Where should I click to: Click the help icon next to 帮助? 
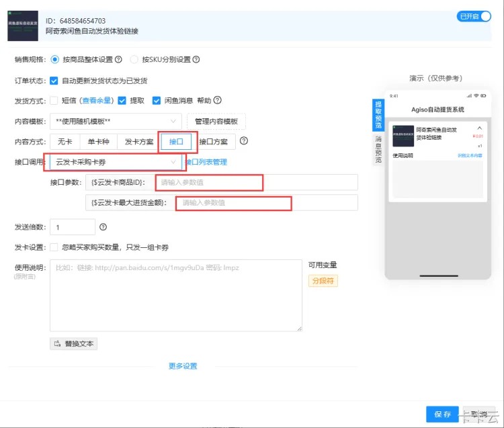(x=218, y=100)
